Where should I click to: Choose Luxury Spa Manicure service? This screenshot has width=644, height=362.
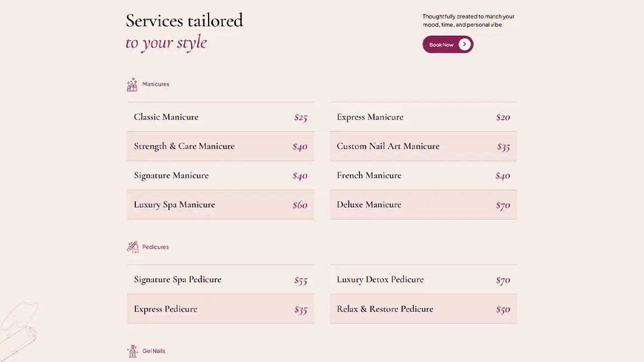click(x=221, y=204)
